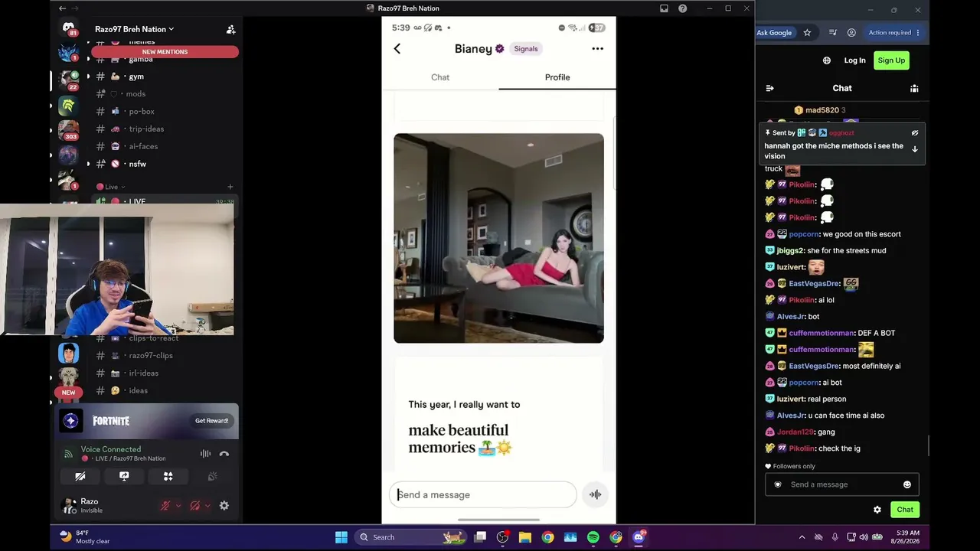This screenshot has height=551, width=980.
Task: Open the Action required browser menu
Action: [x=894, y=33]
